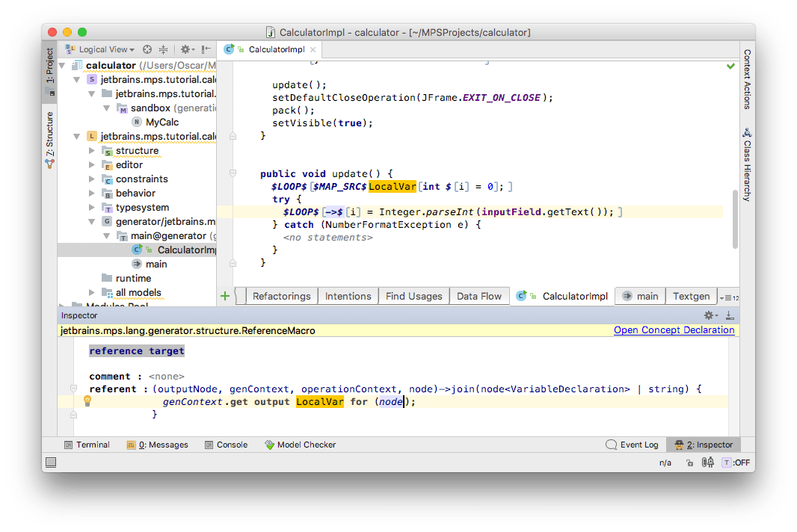The image size is (797, 532).
Task: Switch to the Textgen tab
Action: [x=690, y=296]
